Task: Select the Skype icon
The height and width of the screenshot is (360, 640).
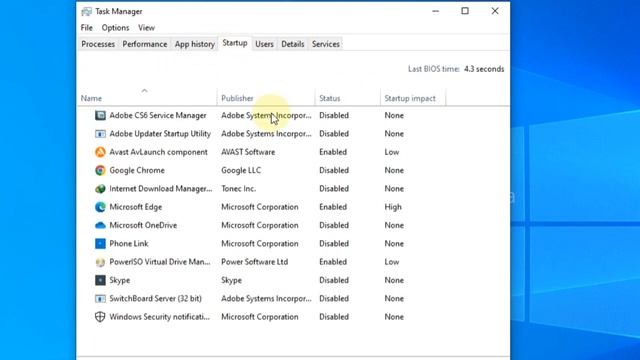Action: click(100, 280)
